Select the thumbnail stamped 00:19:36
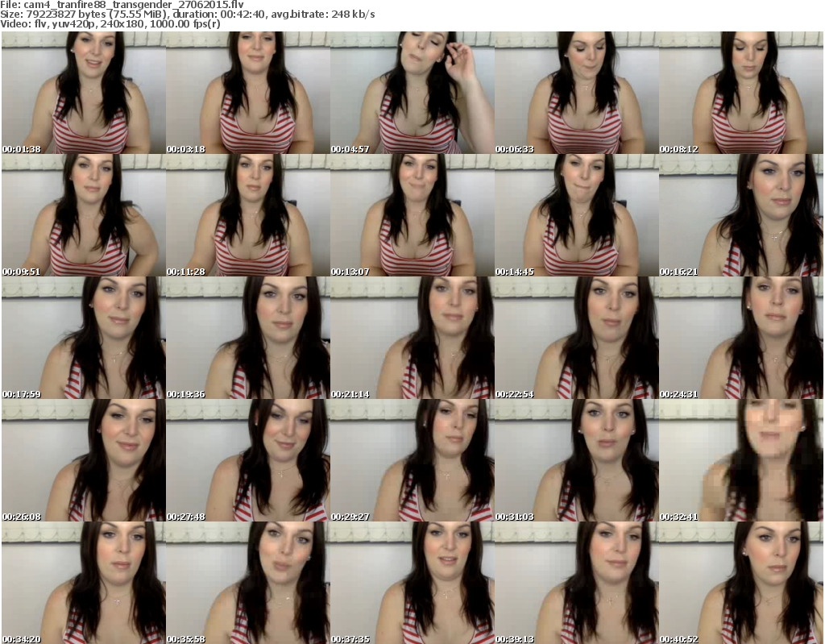Image resolution: width=825 pixels, height=644 pixels. click(248, 338)
